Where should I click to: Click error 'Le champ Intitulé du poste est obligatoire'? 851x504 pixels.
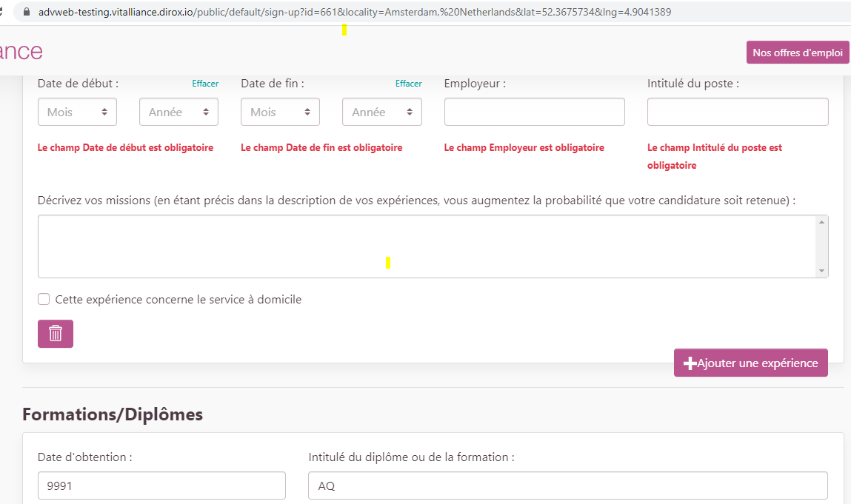[714, 156]
